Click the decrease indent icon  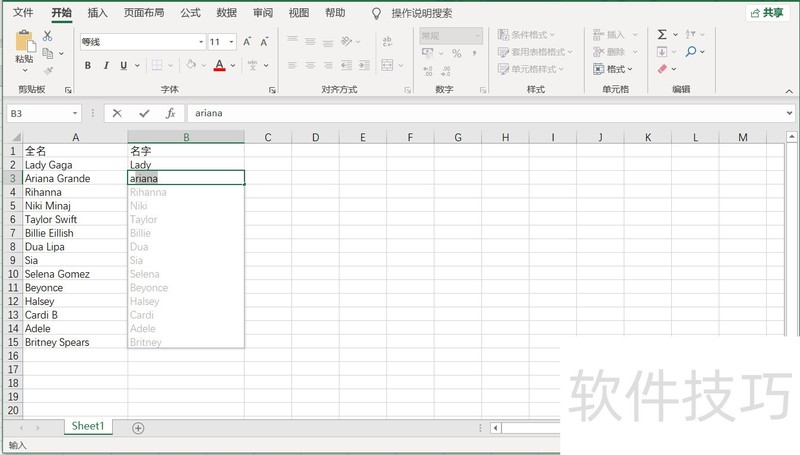[x=346, y=65]
